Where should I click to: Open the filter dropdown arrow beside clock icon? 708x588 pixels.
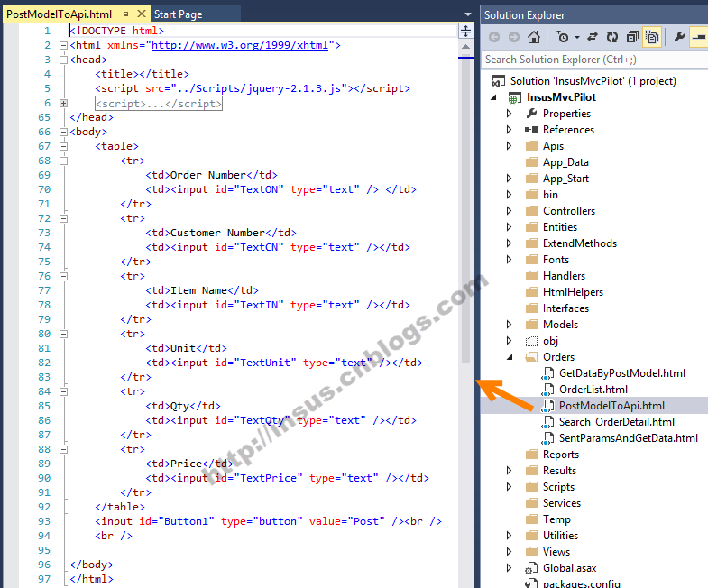tap(577, 38)
